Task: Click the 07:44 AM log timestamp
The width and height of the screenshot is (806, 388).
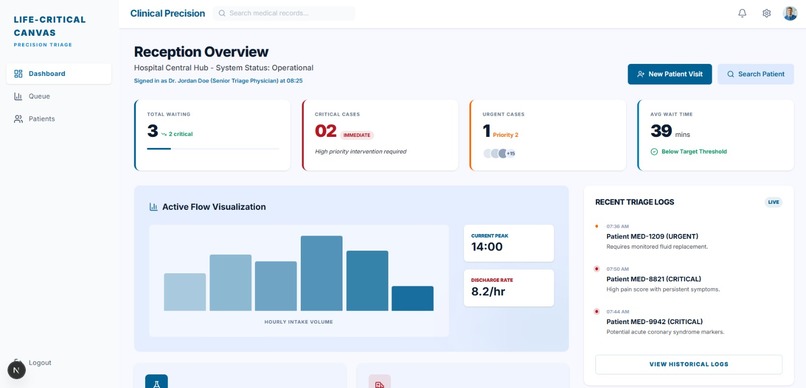Action: pyautogui.click(x=617, y=311)
